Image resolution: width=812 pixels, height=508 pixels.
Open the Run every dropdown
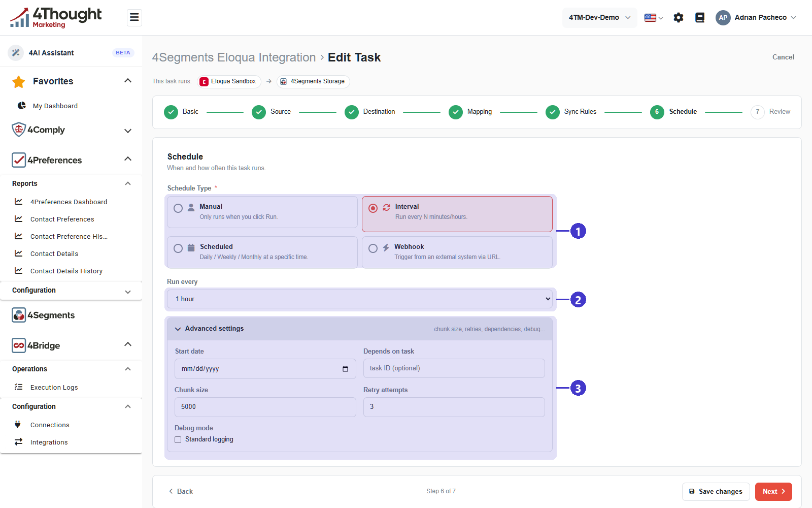[x=360, y=299]
